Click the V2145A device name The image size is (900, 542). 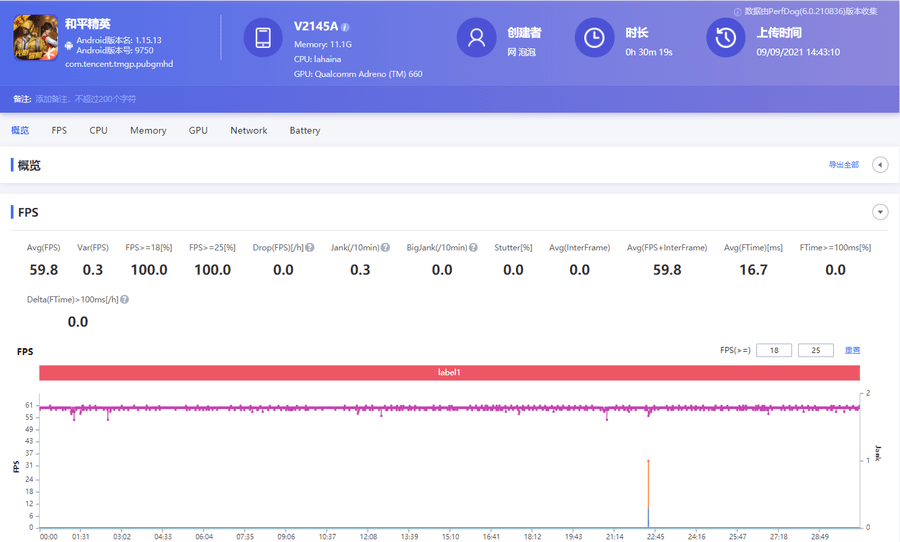click(x=316, y=26)
